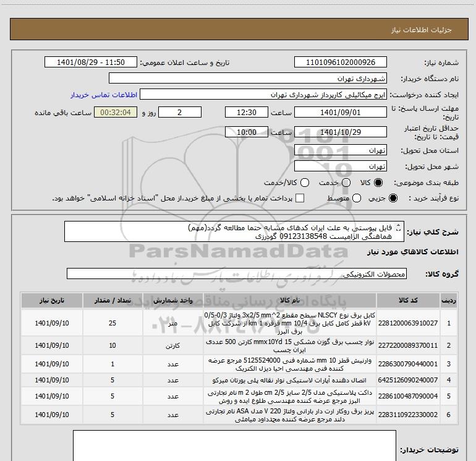Click the requester field ایرج میکائیلی
Image resolution: width=476 pixels, height=461 pixels.
(x=263, y=95)
